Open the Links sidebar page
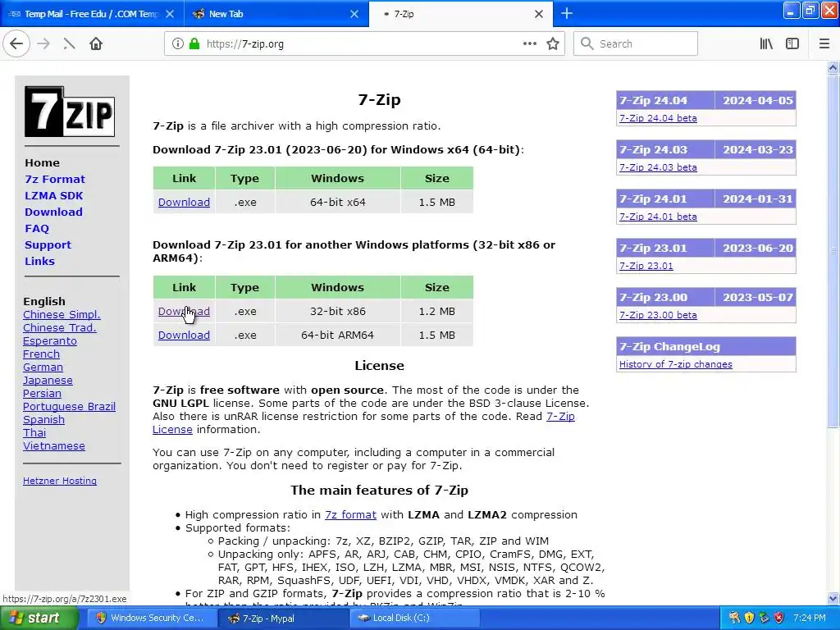The image size is (840, 630). [39, 262]
